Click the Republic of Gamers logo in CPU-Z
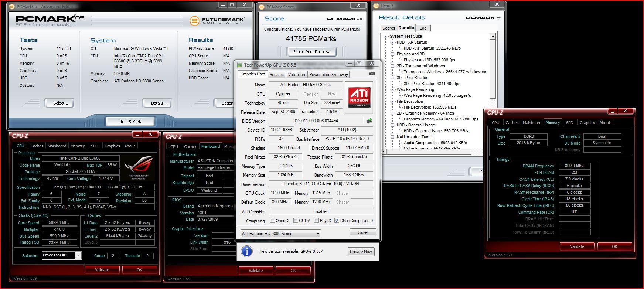This screenshot has height=289, width=644. (139, 167)
